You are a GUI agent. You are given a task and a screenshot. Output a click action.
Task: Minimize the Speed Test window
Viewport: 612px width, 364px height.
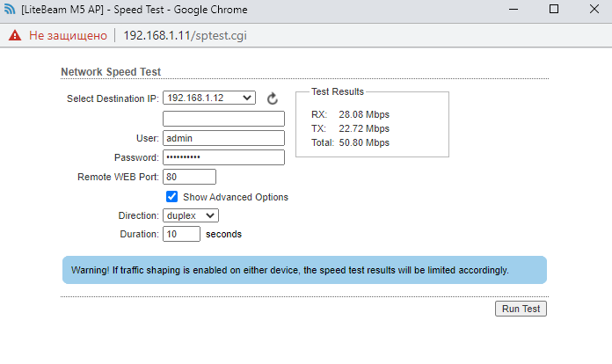514,9
